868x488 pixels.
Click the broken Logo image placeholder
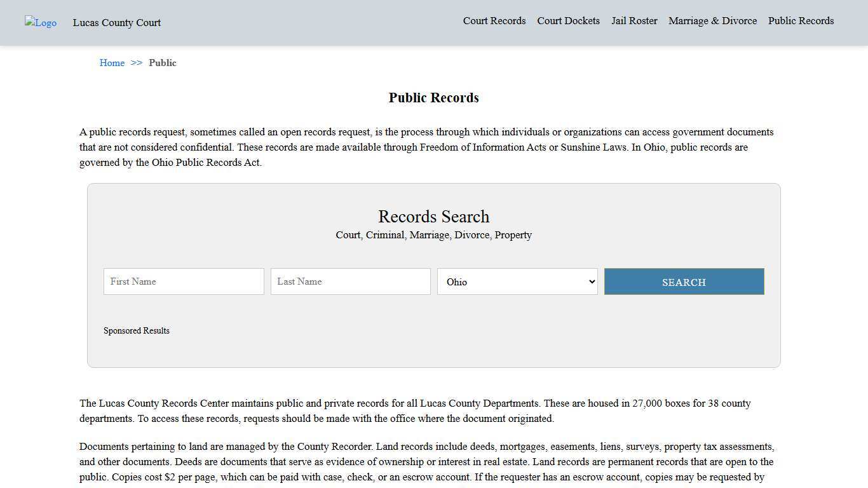(40, 23)
